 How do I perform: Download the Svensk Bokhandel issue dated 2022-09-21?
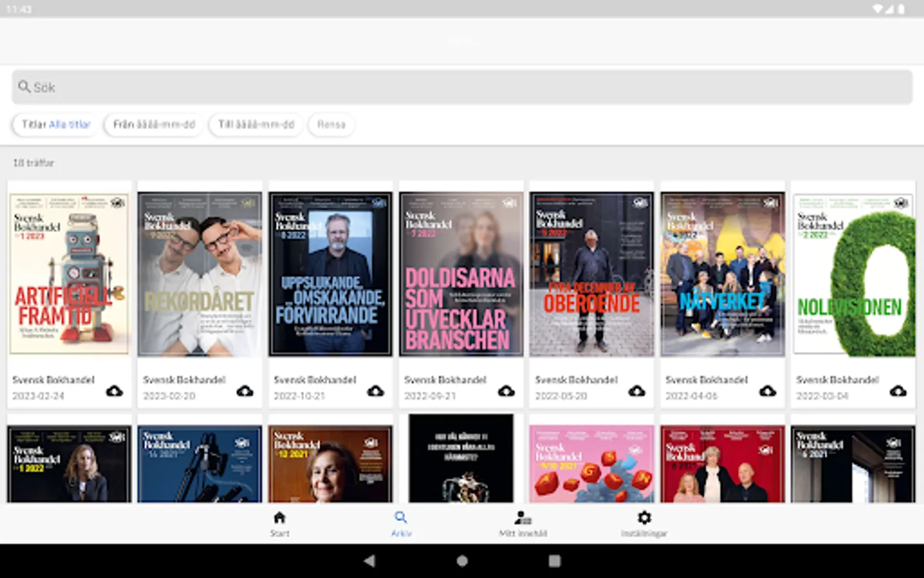[x=506, y=391]
